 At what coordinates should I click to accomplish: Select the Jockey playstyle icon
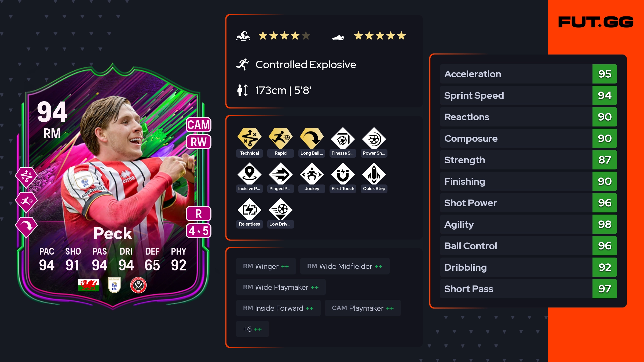point(312,174)
